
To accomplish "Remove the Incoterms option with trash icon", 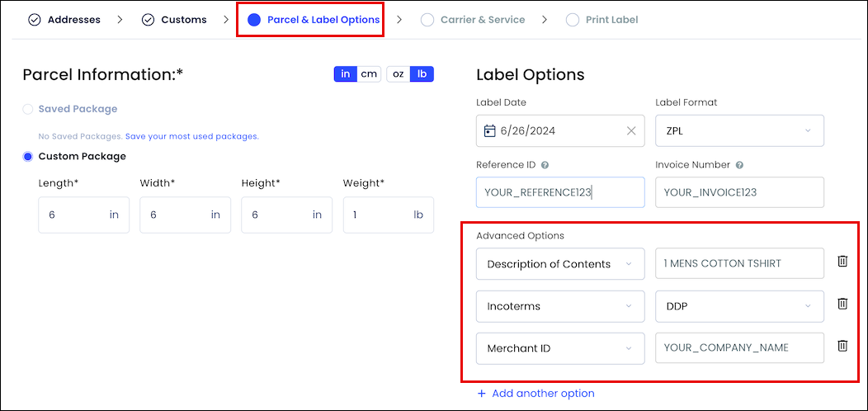I will click(842, 304).
